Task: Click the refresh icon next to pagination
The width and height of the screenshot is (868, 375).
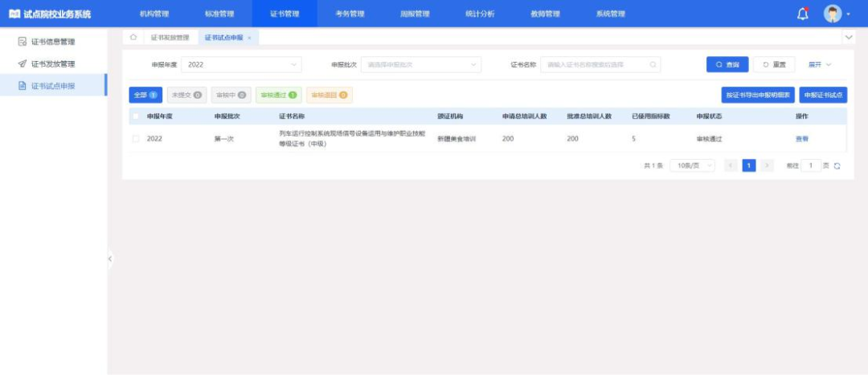Action: [x=837, y=166]
